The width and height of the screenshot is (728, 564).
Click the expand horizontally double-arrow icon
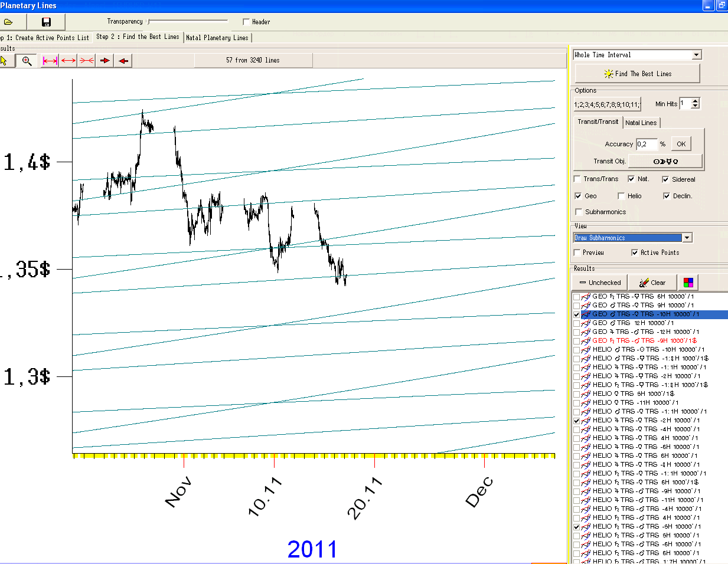(68, 60)
